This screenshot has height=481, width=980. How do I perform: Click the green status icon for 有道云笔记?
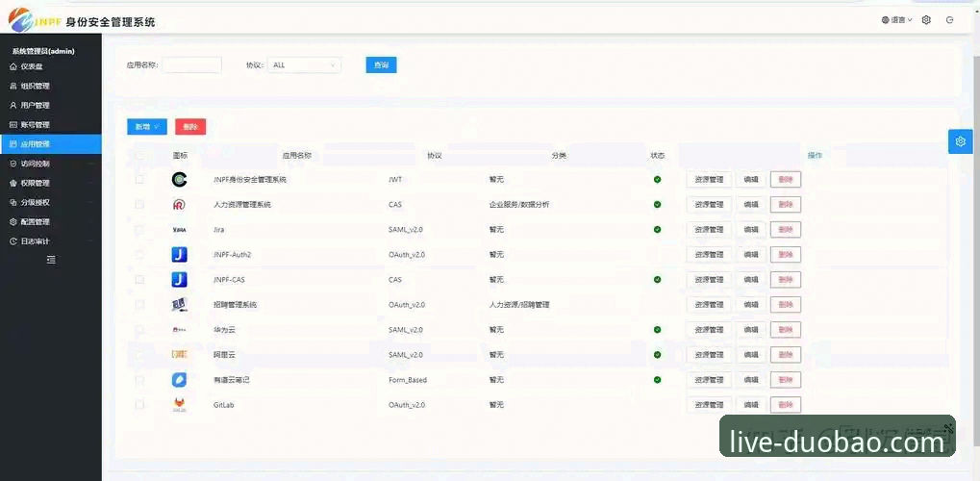(x=657, y=380)
